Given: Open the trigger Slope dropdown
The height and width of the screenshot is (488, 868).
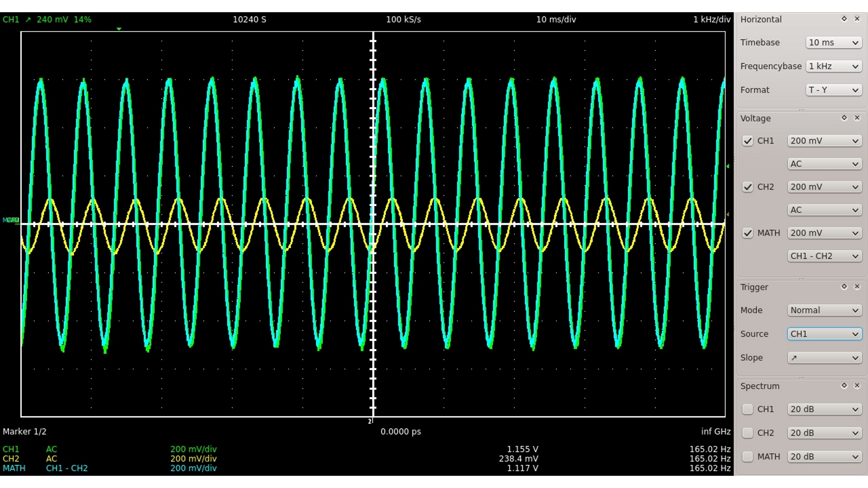Looking at the screenshot, I should point(824,357).
